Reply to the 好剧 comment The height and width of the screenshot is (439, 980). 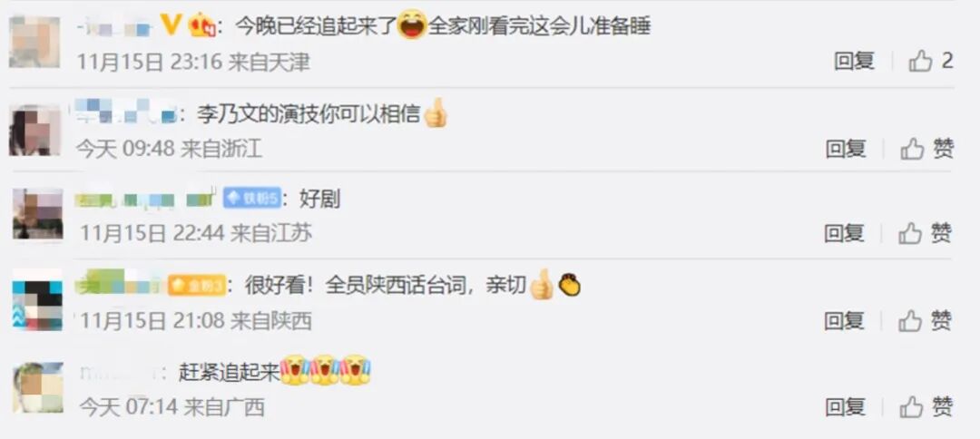click(844, 233)
